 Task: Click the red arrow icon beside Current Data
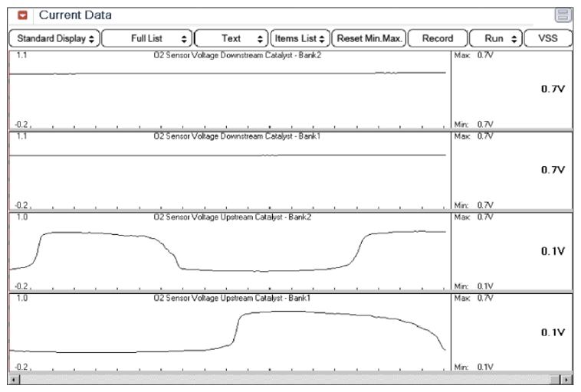[23, 15]
